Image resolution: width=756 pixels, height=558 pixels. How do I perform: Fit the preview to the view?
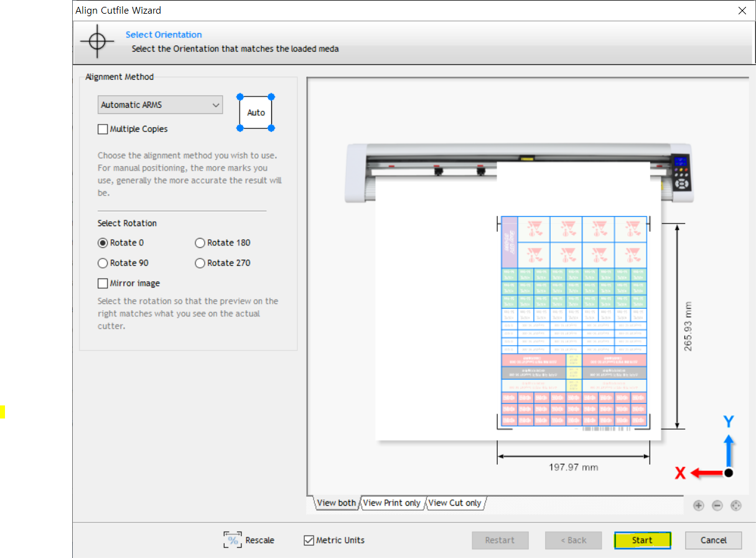pyautogui.click(x=736, y=506)
